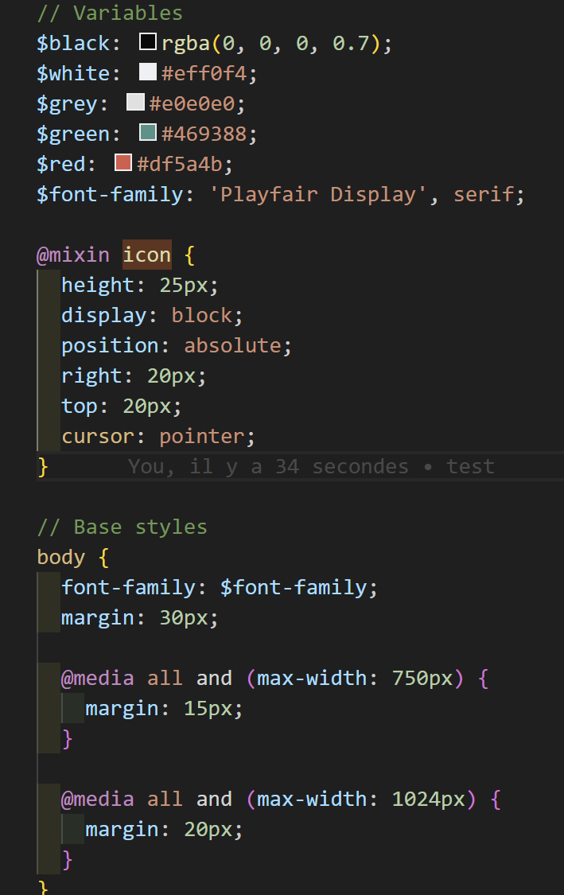The width and height of the screenshot is (564, 895).
Task: Click the 'display: block;' line
Action: 152,316
